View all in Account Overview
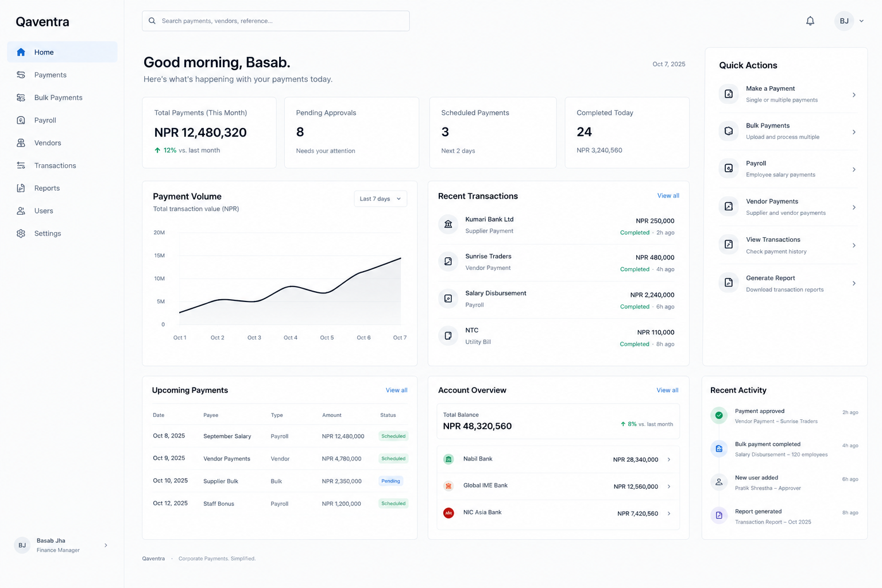882x588 pixels. 667,390
